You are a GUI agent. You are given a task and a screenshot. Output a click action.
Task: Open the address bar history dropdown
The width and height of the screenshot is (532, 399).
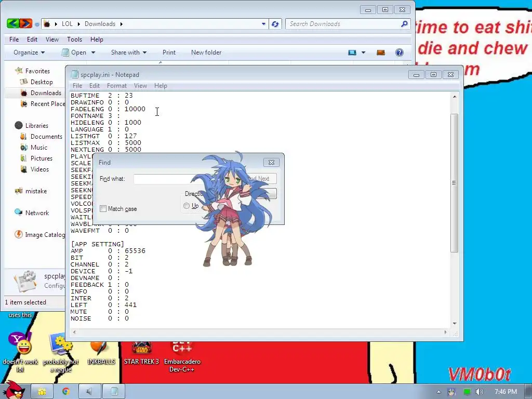[263, 24]
